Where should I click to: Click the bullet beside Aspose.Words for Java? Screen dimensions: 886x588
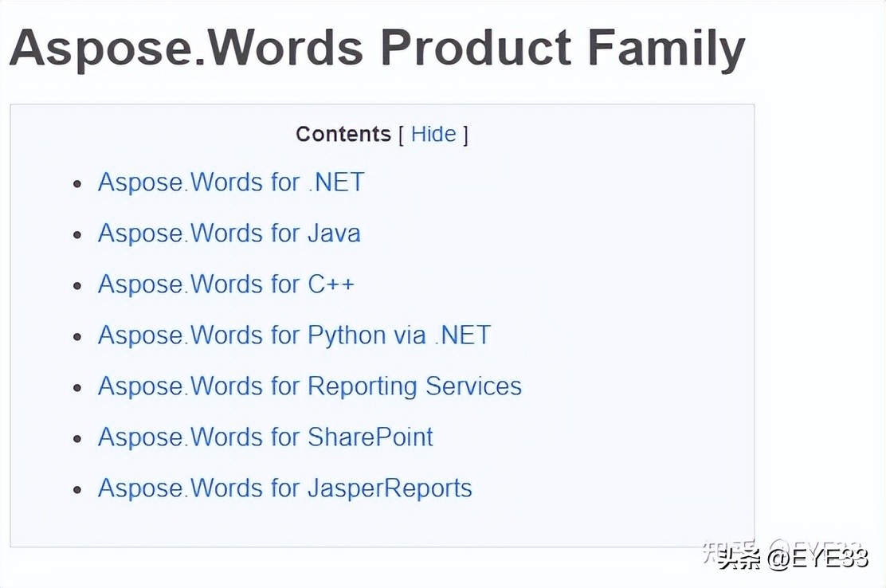click(76, 233)
